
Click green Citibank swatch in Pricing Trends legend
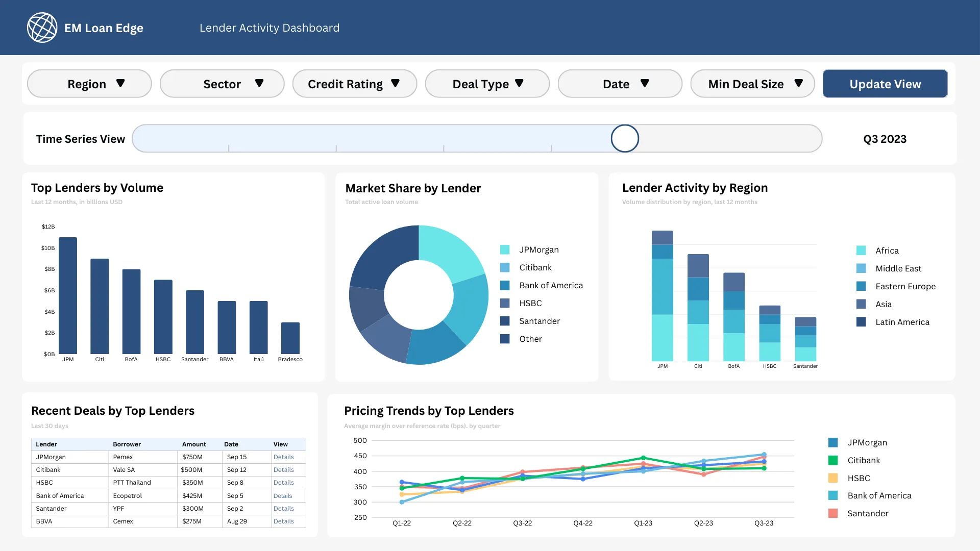[833, 460]
